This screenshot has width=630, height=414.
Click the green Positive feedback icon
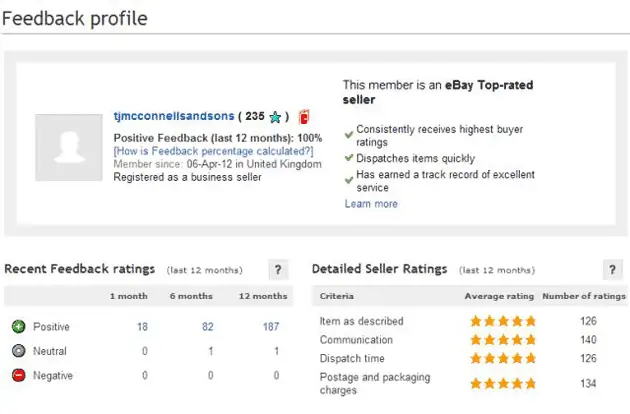(x=18, y=327)
